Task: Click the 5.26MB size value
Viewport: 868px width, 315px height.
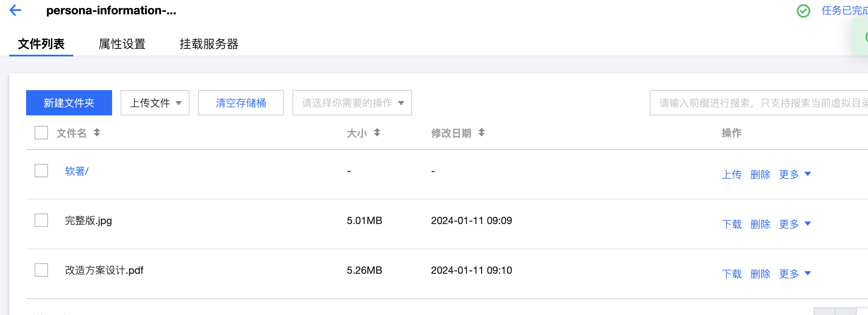Action: (x=364, y=270)
